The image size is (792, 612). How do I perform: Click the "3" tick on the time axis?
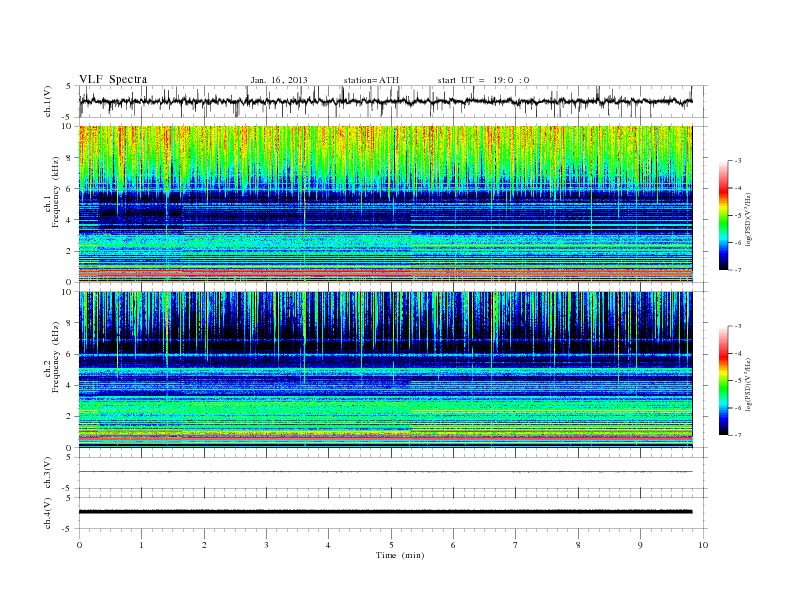pyautogui.click(x=267, y=545)
